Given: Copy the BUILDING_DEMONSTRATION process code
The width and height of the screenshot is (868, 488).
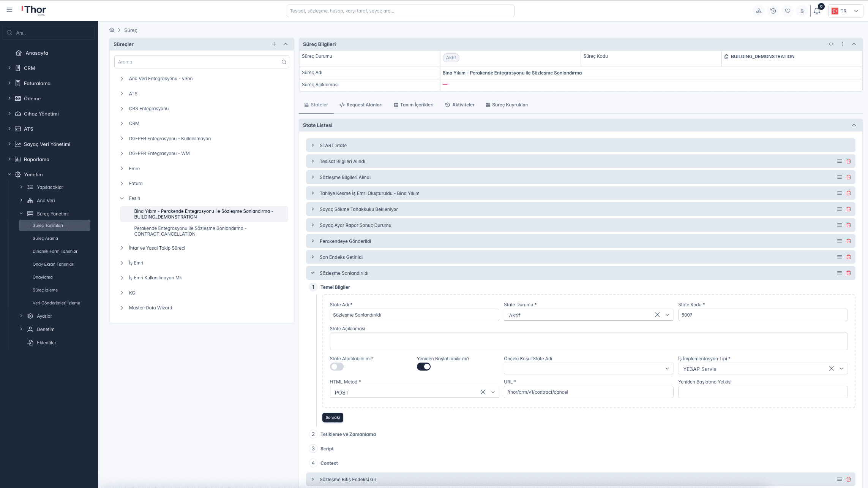Looking at the screenshot, I should click(x=726, y=57).
